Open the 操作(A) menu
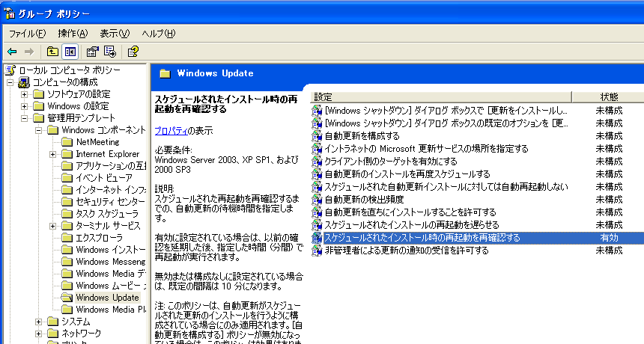Viewport: 644px width, 344px height. click(73, 34)
